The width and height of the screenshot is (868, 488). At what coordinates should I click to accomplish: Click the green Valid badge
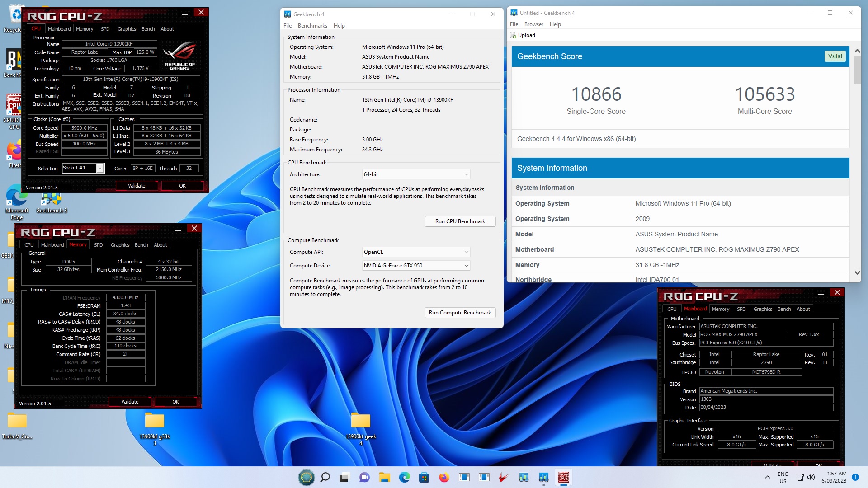835,56
